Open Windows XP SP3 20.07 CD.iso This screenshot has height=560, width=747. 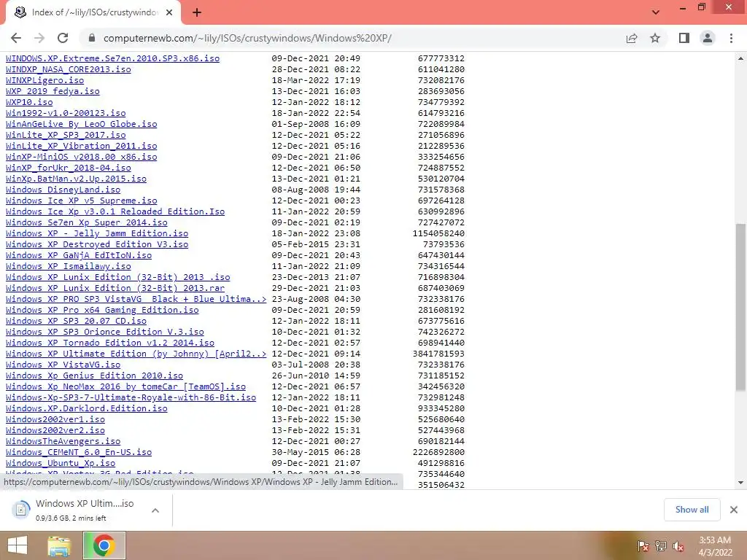tap(76, 321)
